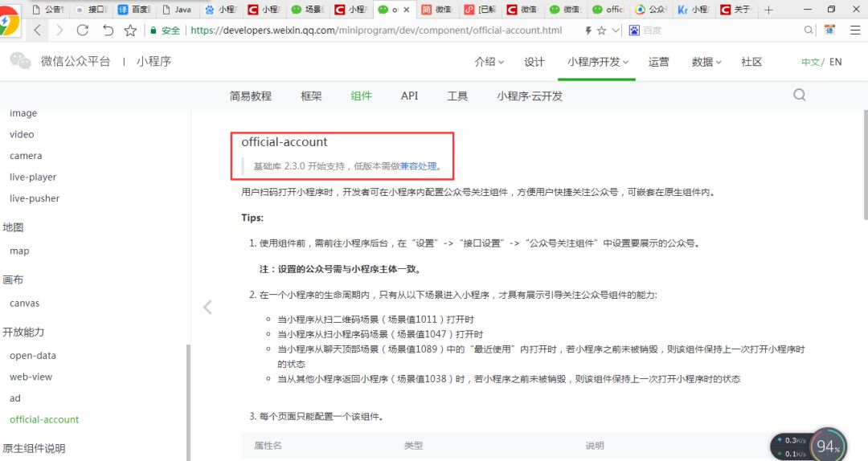Click the Baidu paw search engine icon
Screen dimensions: 868x461
pyautogui.click(x=634, y=31)
